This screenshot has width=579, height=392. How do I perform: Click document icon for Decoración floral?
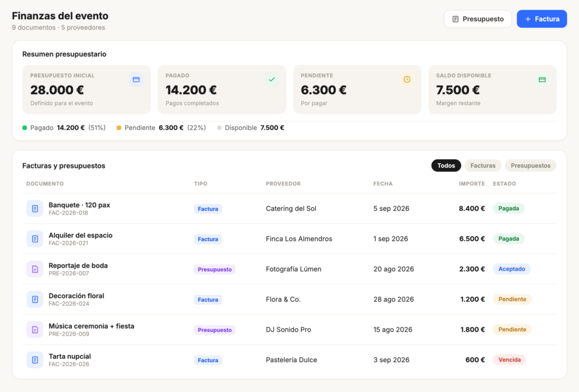[34, 299]
